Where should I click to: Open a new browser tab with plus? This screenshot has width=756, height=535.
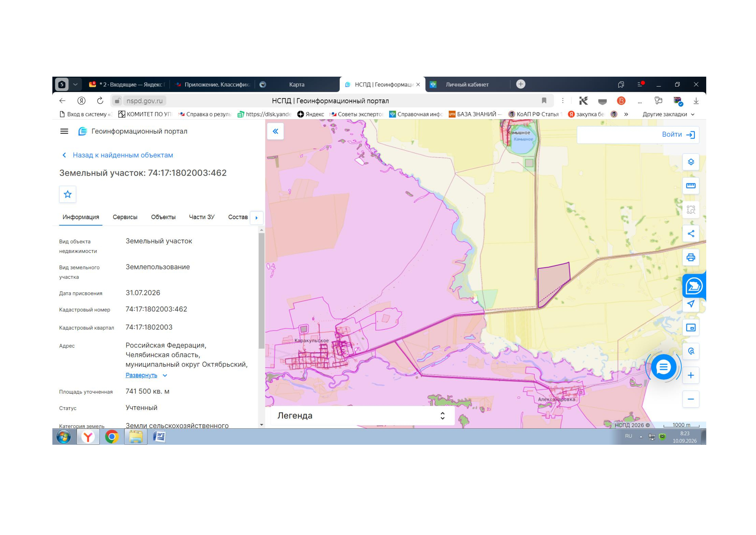pos(520,84)
